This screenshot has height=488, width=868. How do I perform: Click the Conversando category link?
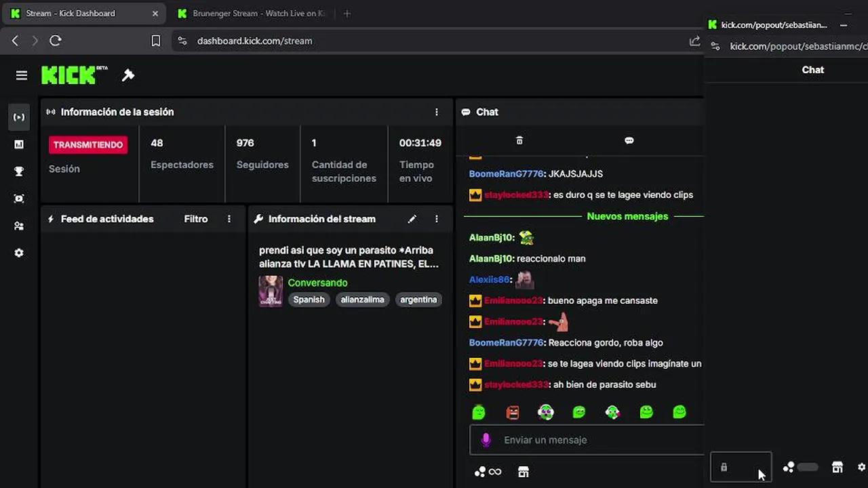(317, 283)
